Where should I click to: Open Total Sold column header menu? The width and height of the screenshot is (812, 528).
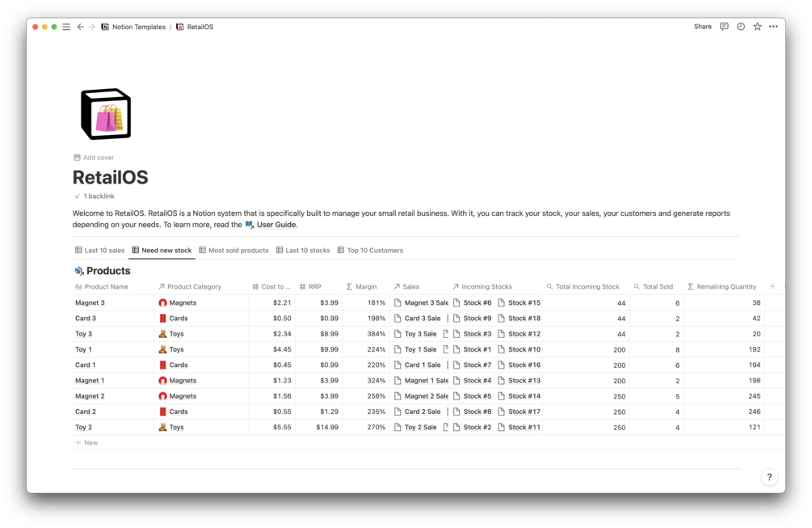(654, 286)
